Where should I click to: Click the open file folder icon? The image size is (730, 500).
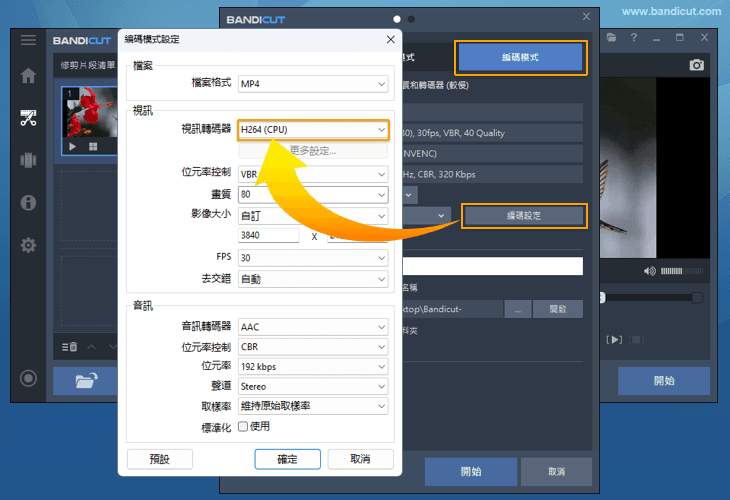tap(87, 381)
